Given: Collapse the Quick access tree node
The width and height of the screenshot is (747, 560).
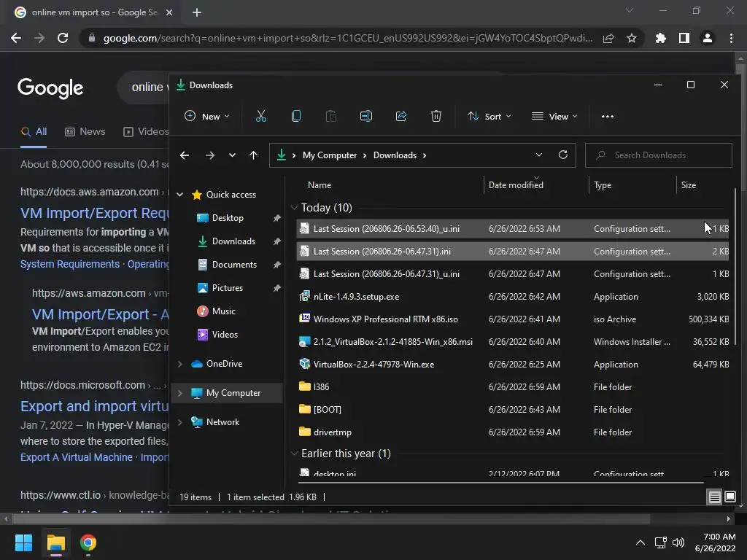Looking at the screenshot, I should point(180,194).
